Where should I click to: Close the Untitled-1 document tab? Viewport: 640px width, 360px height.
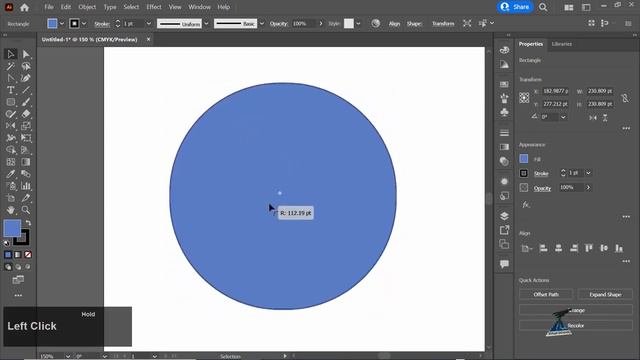148,40
